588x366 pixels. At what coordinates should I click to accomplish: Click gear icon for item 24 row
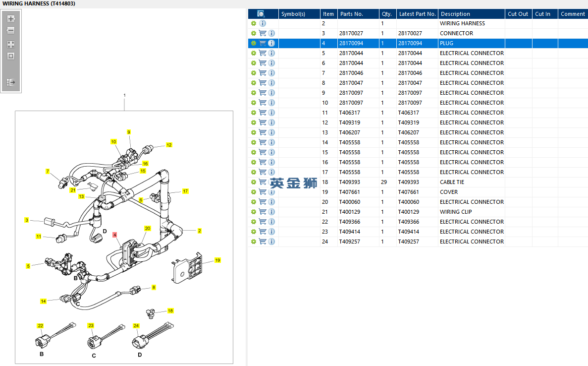(x=254, y=242)
